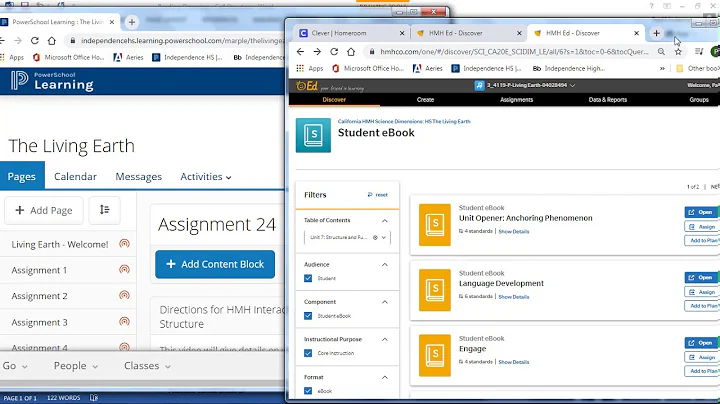Image resolution: width=720 pixels, height=404 pixels.
Task: Click the PowerSchool Learning logo
Action: [52, 81]
